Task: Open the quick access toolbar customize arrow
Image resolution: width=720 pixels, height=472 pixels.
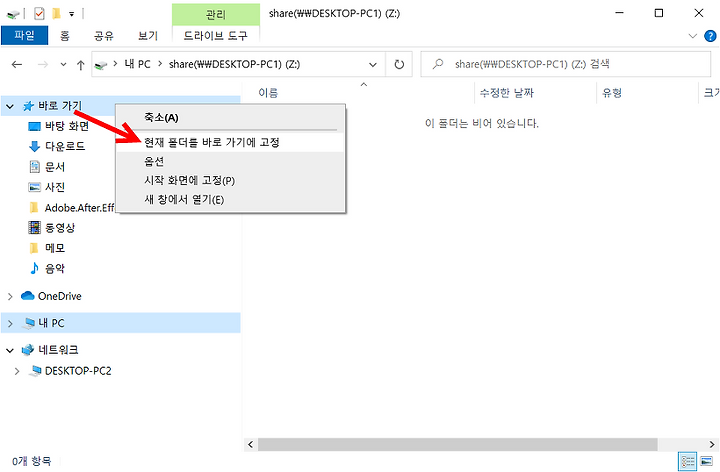Action: (x=72, y=14)
